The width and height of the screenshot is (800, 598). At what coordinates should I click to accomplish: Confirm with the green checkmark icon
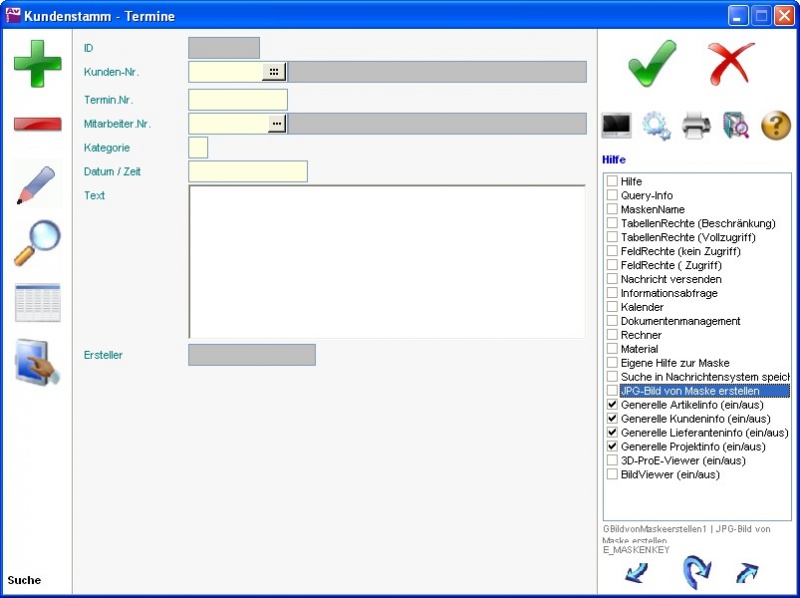point(652,64)
